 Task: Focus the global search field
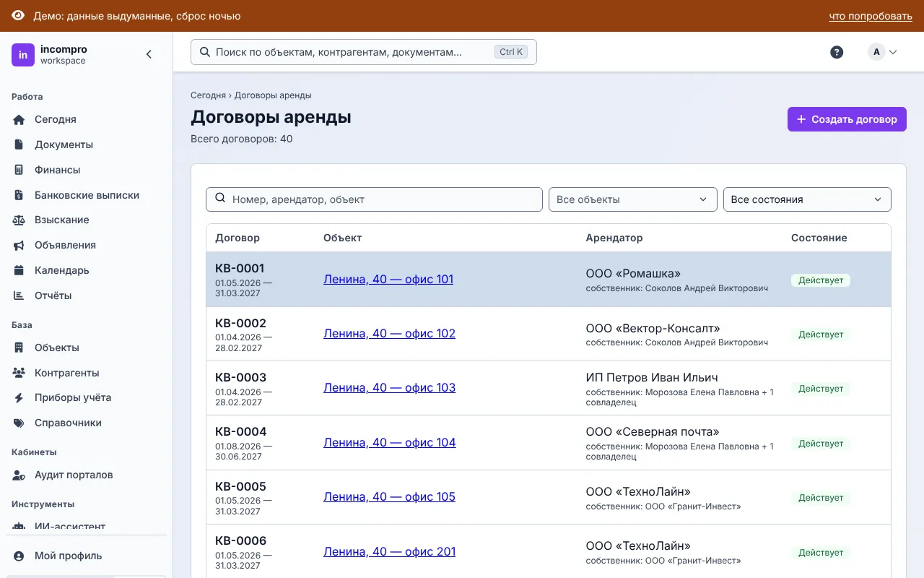(364, 52)
